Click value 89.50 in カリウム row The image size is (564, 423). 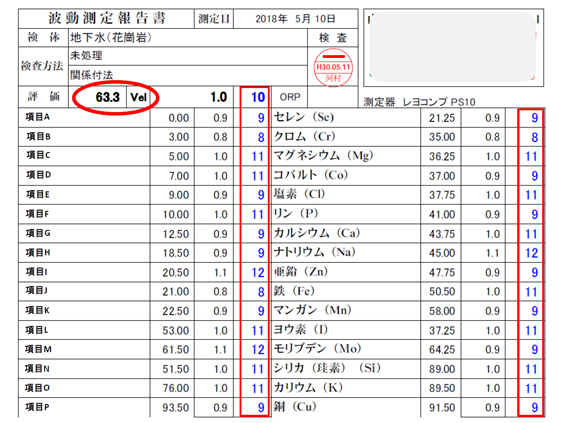pos(442,388)
